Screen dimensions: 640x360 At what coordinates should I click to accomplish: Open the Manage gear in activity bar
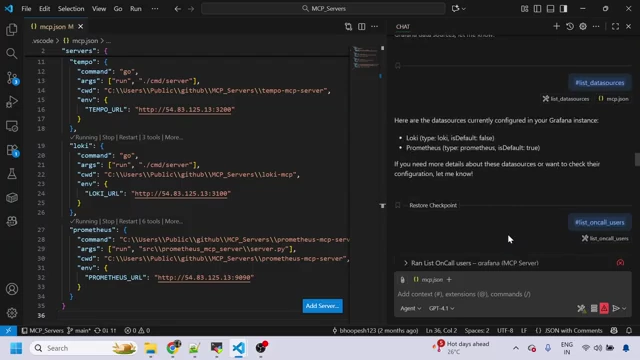pyautogui.click(x=12, y=313)
